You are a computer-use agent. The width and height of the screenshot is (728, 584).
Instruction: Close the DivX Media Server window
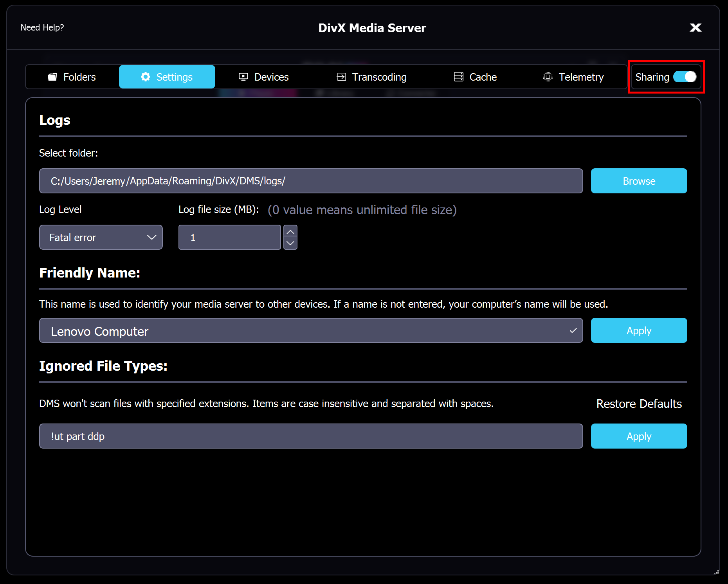(696, 27)
